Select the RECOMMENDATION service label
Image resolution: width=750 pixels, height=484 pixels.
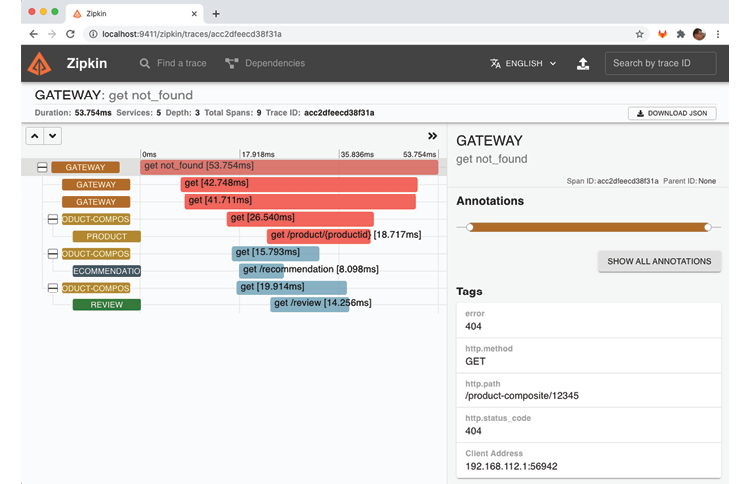point(106,271)
